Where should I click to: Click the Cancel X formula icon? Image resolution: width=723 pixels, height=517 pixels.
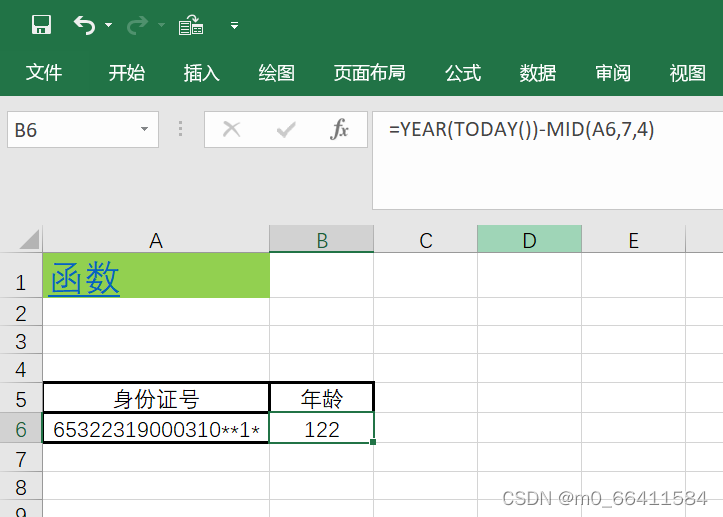[x=231, y=129]
